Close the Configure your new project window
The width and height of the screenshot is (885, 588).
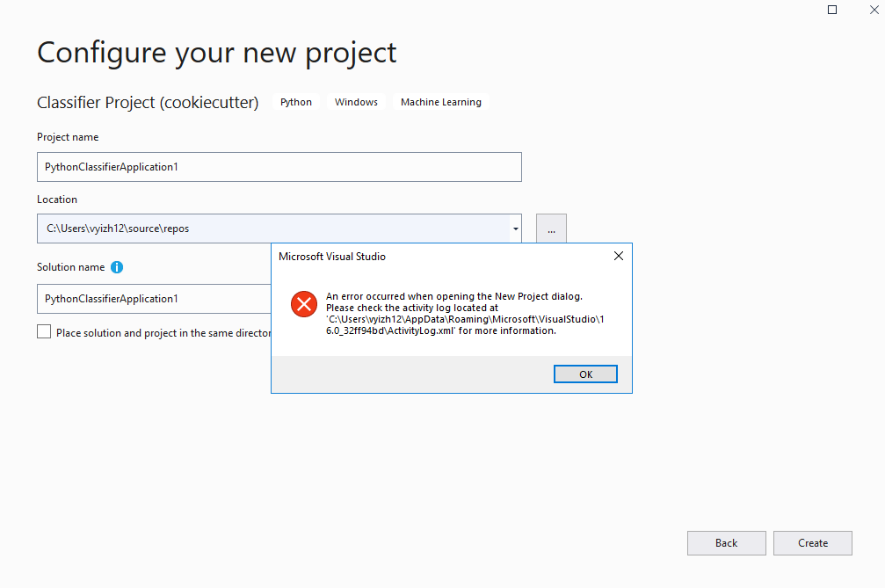tap(874, 10)
